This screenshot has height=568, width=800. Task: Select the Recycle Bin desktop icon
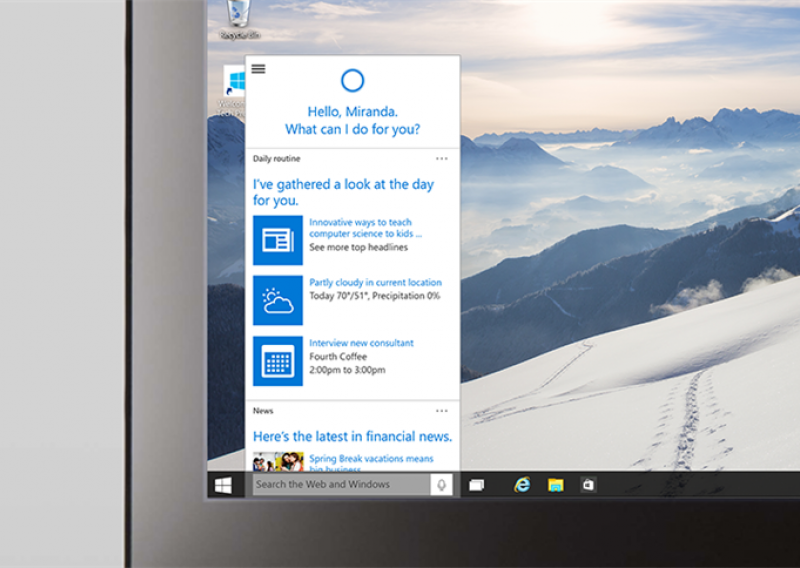pyautogui.click(x=239, y=19)
